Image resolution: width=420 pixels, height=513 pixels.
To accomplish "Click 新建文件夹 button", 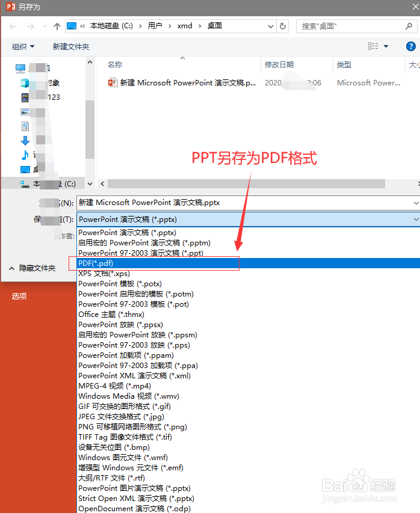I will point(71,47).
